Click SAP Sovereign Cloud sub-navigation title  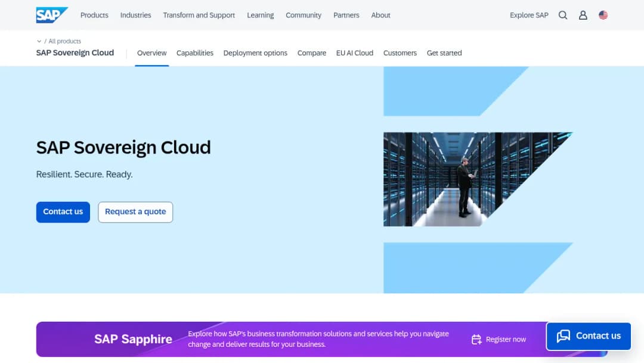tap(75, 53)
